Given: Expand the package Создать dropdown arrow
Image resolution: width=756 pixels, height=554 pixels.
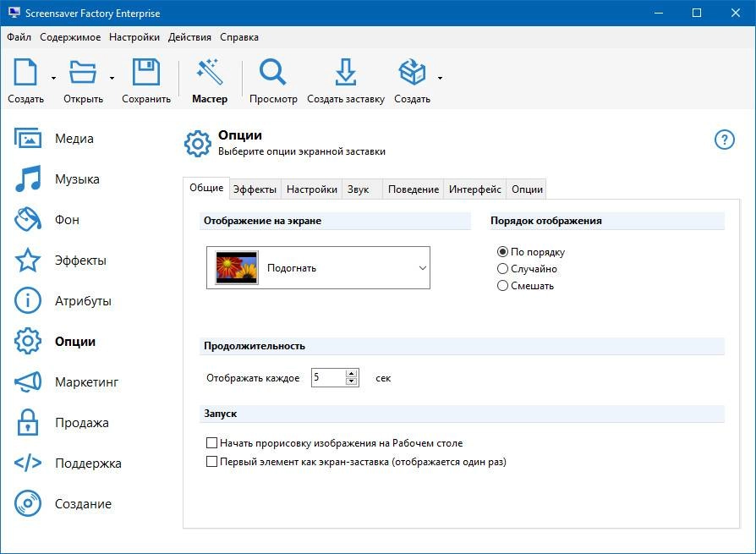Looking at the screenshot, I should tap(441, 78).
